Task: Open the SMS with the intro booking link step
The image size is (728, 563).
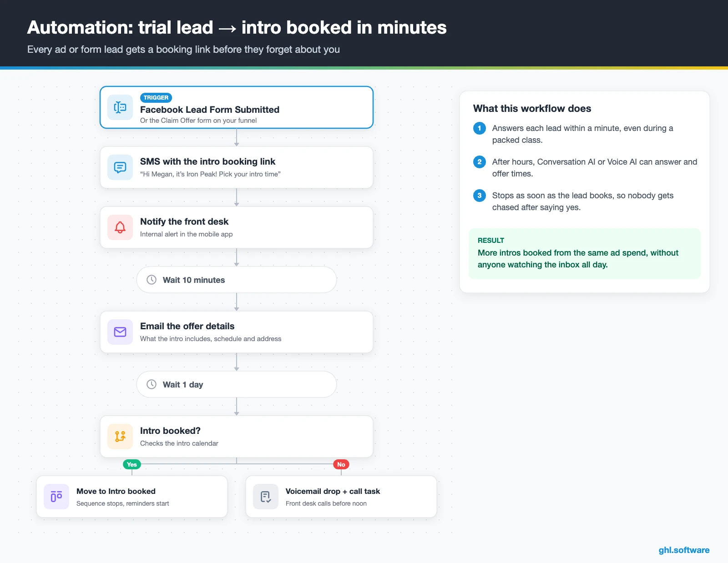Action: tap(237, 167)
